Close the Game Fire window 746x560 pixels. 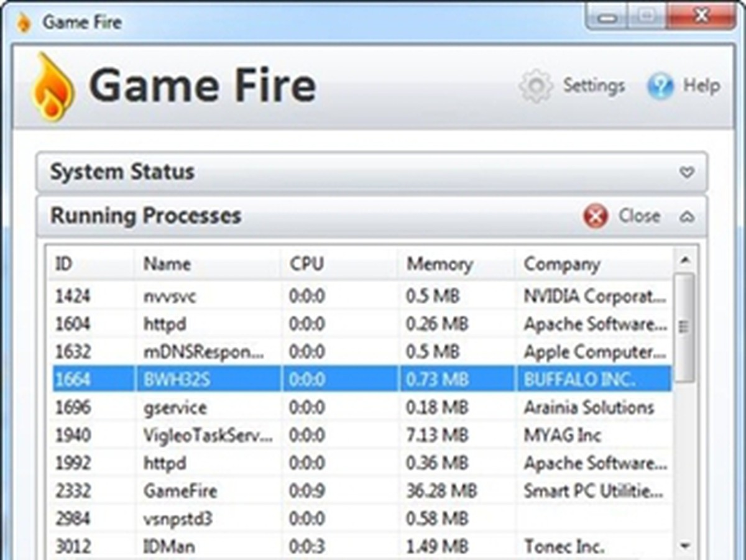point(702,17)
